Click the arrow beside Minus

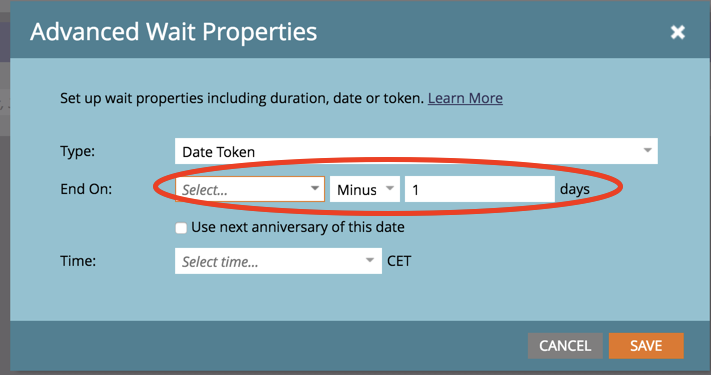(x=390, y=188)
